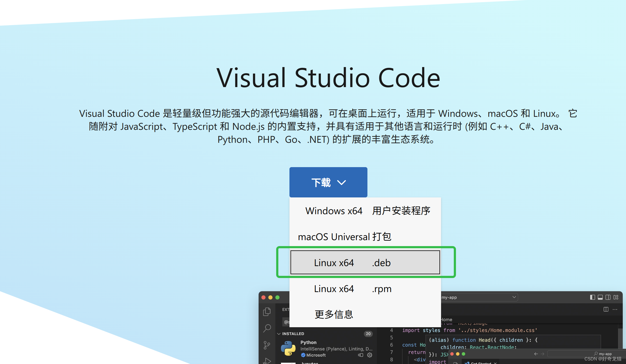Click the installed count badge 20
Screen dimensions: 626x364
pyautogui.click(x=368, y=334)
